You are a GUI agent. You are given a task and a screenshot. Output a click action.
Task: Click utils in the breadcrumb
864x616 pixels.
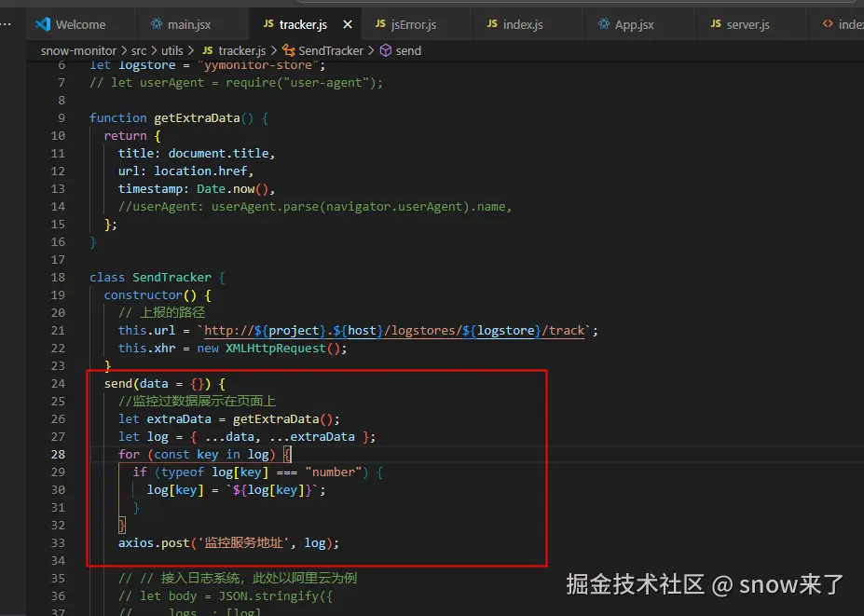171,50
